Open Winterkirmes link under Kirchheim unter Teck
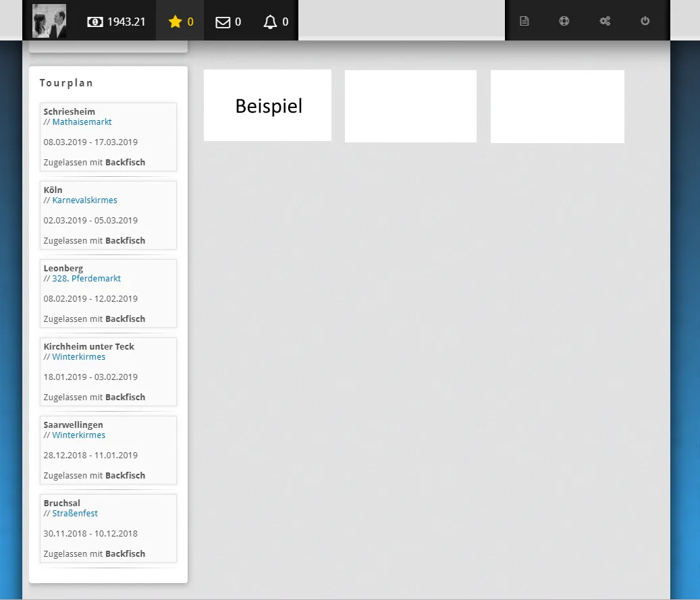The image size is (700, 600). tap(78, 357)
